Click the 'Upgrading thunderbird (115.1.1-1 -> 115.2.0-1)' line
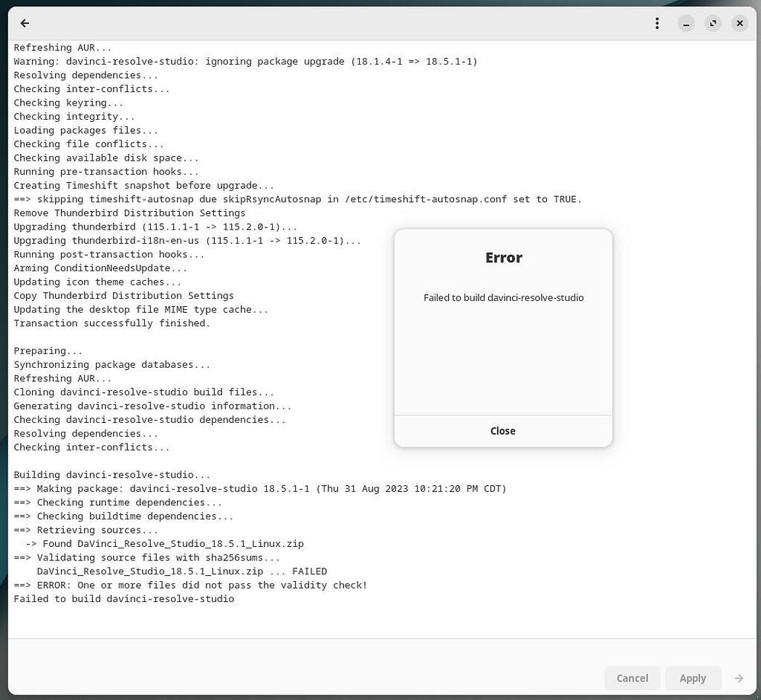761x700 pixels. pos(155,227)
